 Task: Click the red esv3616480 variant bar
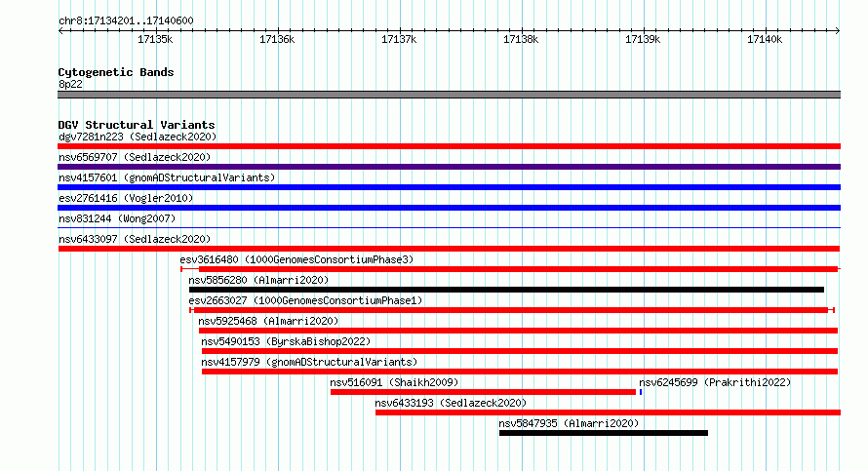510,269
